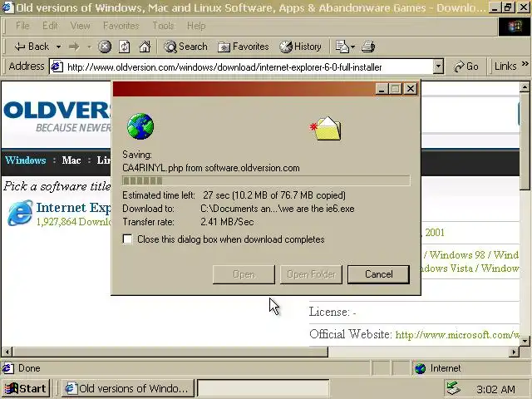
Task: Click the horizontal scrollbar thumb
Action: [x=170, y=352]
